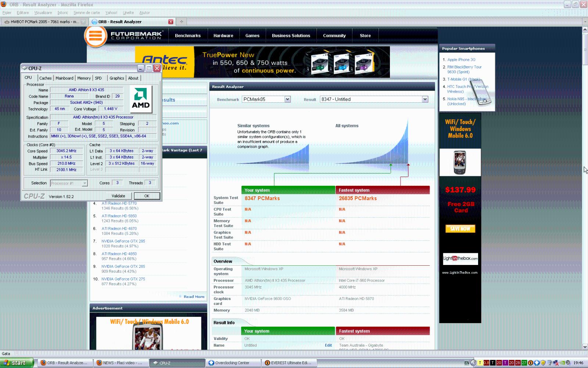Open NEWS Placi video taskbar button
588x368 pixels.
point(121,363)
